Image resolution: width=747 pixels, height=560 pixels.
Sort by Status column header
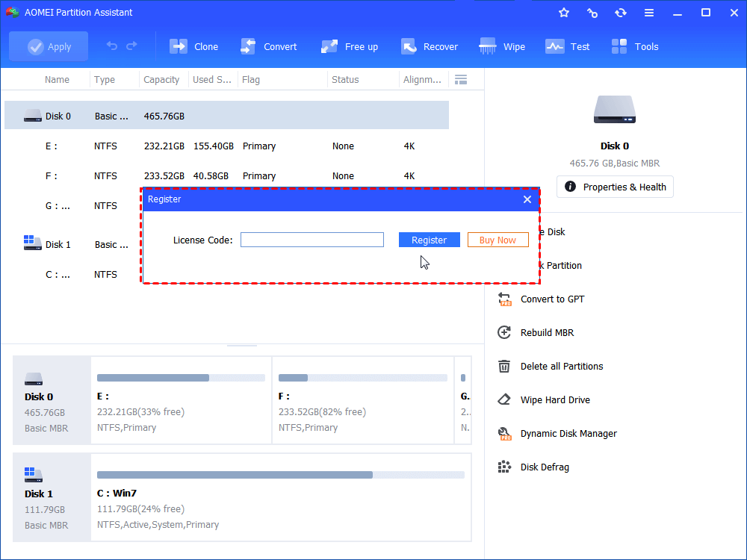coord(345,80)
